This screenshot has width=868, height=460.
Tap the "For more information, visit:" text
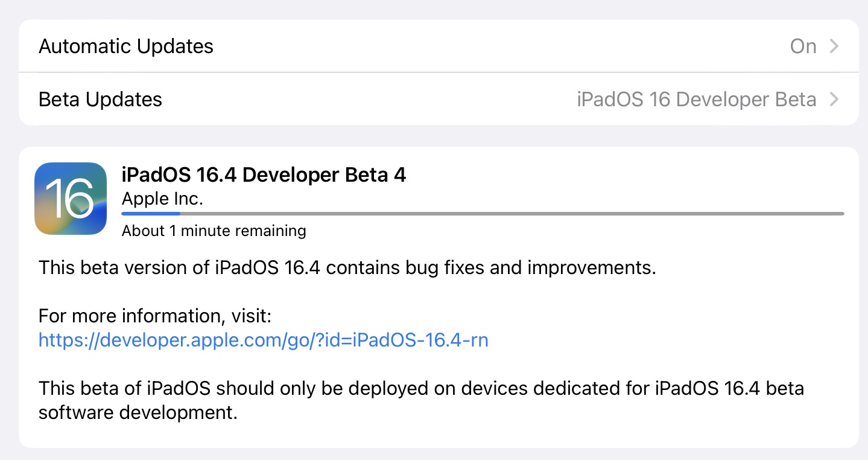coord(156,315)
